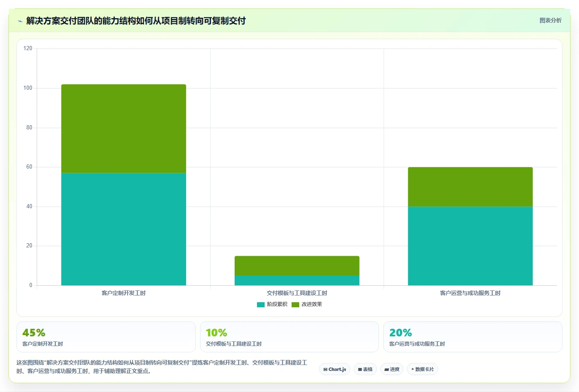Screen dimensions: 579x392
Task: Click 客户运营与成功服务工时 caption under 20%
Action: pyautogui.click(x=417, y=344)
